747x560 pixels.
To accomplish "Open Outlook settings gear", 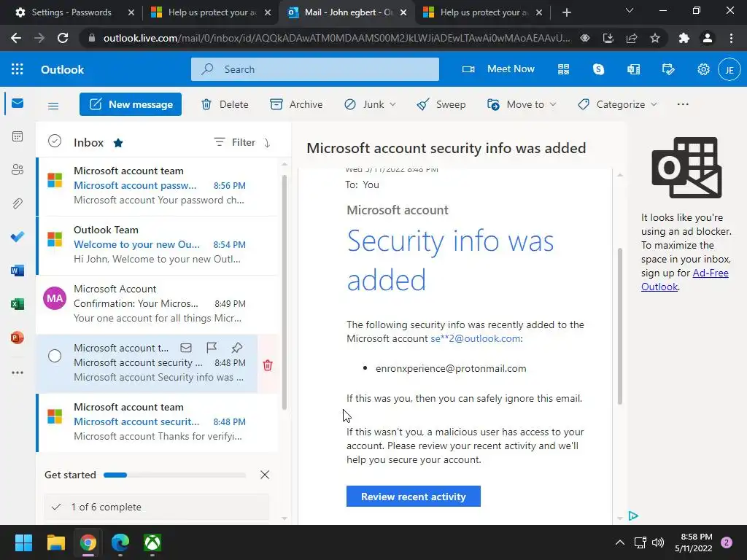I will [704, 69].
